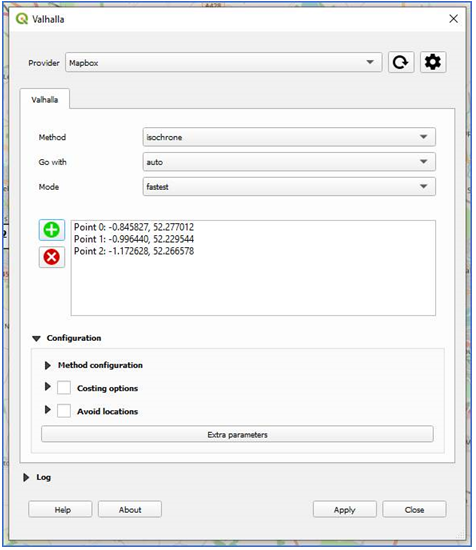Collapse the Configuration section
Image resolution: width=476 pixels, height=550 pixels.
36,338
